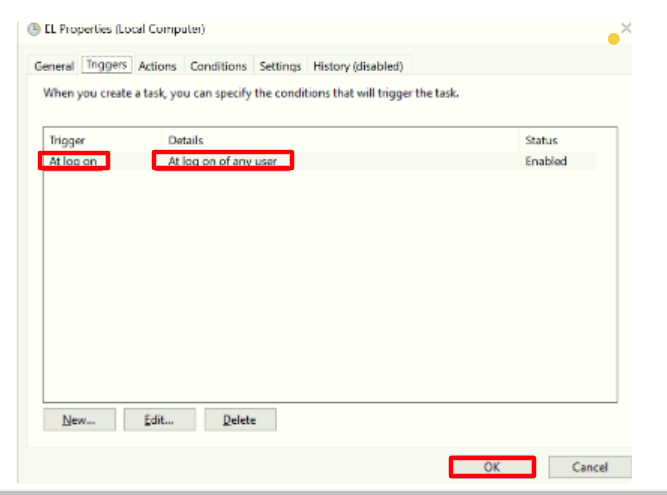Cancel the properties dialog

(589, 467)
